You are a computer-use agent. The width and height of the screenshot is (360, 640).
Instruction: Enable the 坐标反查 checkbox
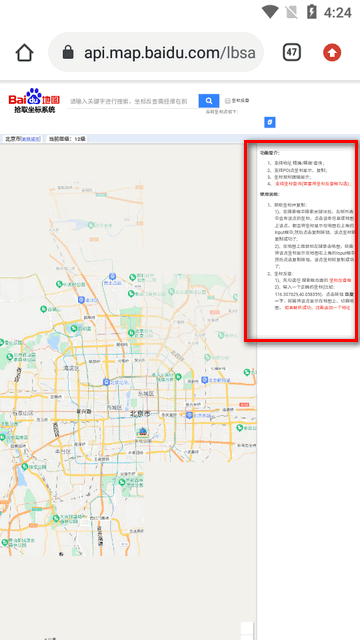click(228, 100)
